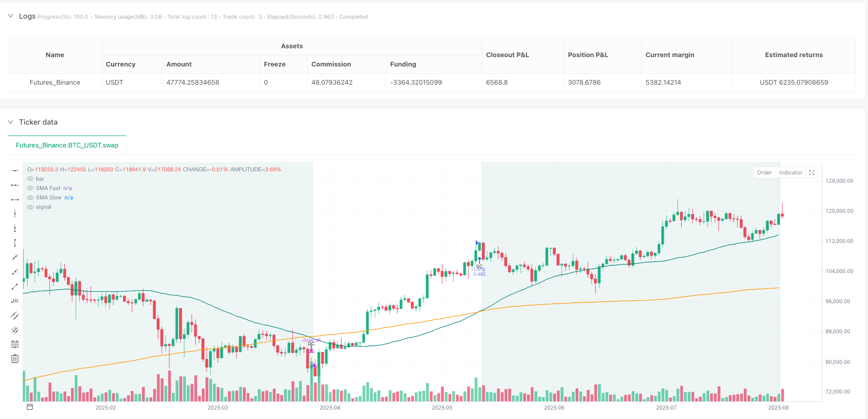Viewport: 868px width, 419px height.
Task: Select the horizontal segment line tool
Action: (x=15, y=199)
